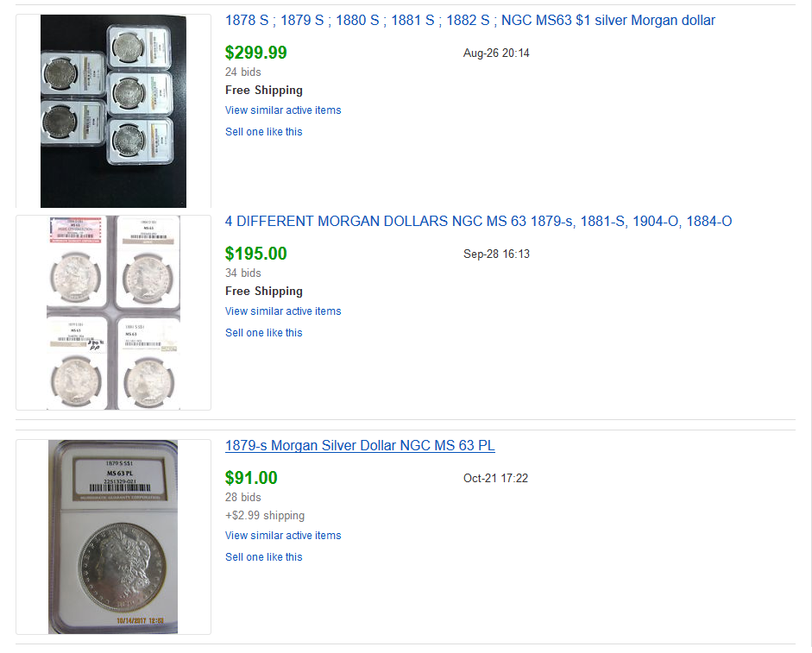The image size is (812, 653).
Task: Click the 24 bids count
Action: click(243, 72)
